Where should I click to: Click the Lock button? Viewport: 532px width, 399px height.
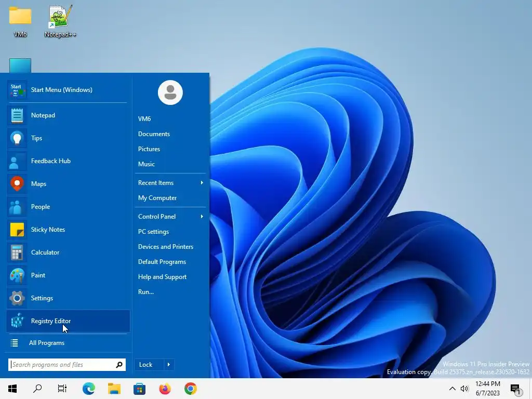(x=149, y=365)
